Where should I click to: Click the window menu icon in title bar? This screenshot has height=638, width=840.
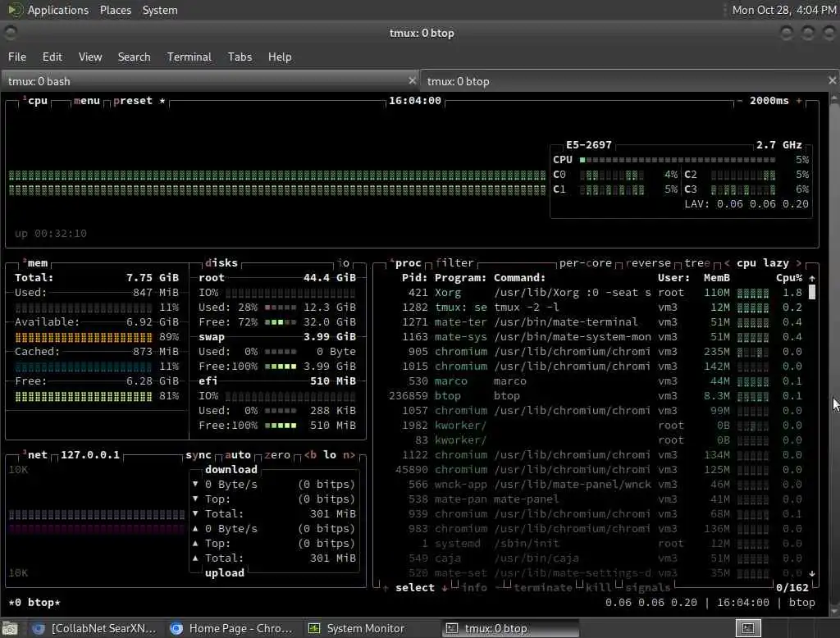tap(10, 33)
